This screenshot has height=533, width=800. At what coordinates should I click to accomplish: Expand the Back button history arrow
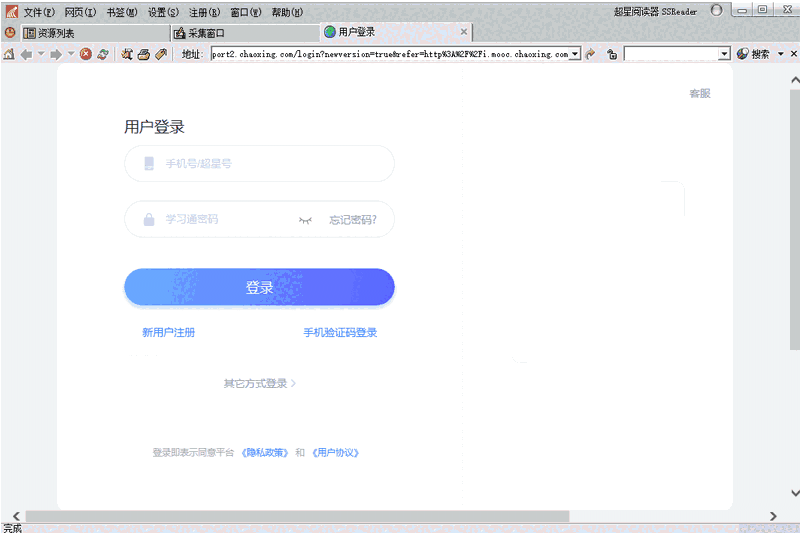(x=40, y=54)
